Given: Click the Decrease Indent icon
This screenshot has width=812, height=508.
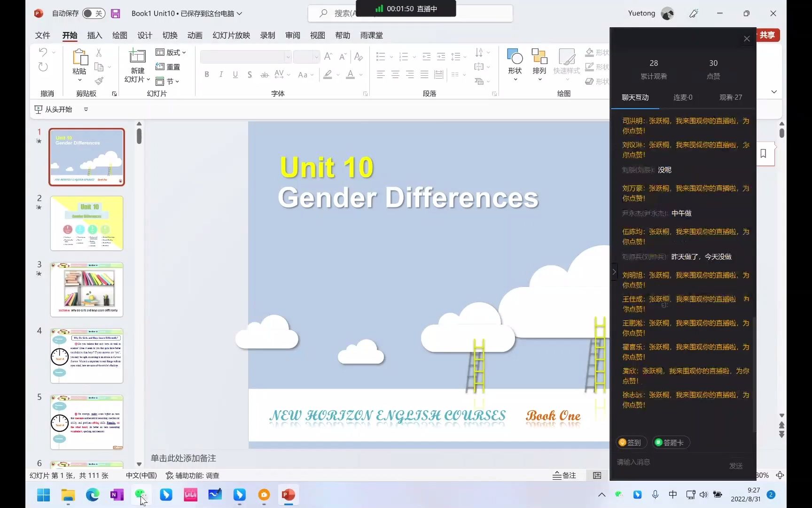Looking at the screenshot, I should (x=427, y=57).
